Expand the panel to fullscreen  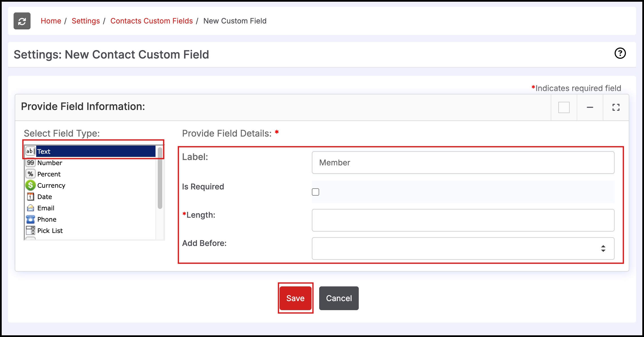616,107
